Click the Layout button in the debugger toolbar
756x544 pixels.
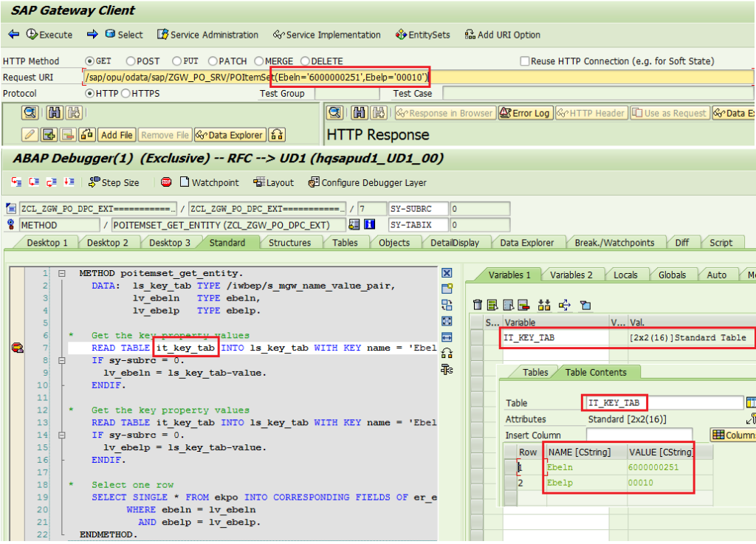point(273,182)
